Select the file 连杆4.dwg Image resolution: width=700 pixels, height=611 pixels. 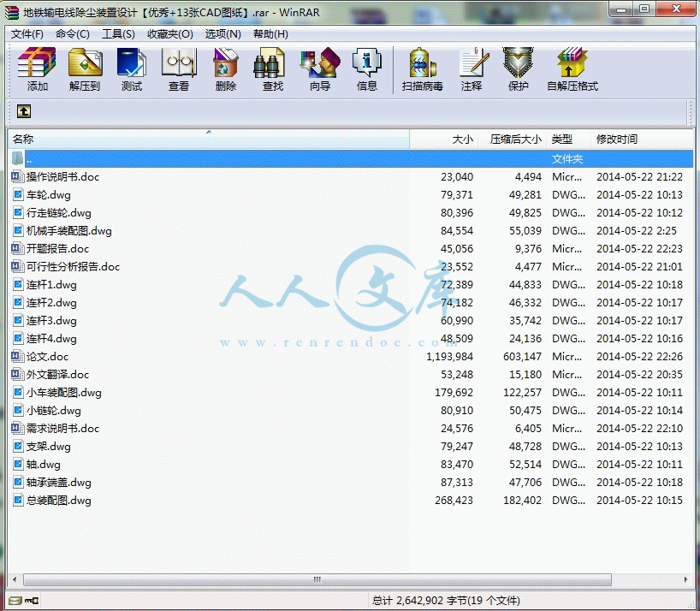(51, 338)
